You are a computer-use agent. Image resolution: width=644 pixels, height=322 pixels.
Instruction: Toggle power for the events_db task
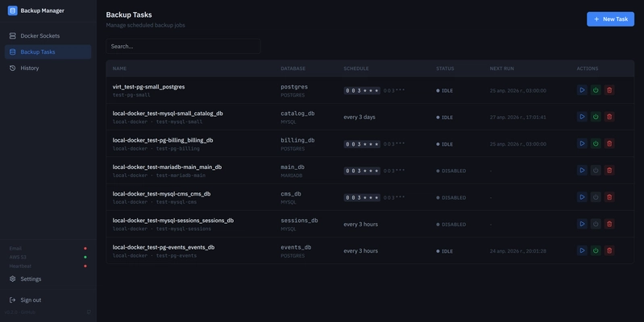click(596, 250)
